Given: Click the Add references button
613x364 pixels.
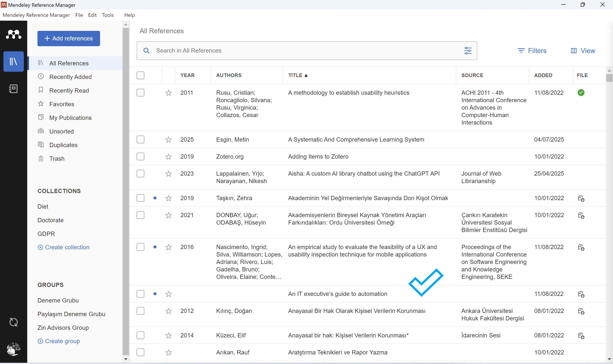Looking at the screenshot, I should coord(69,39).
